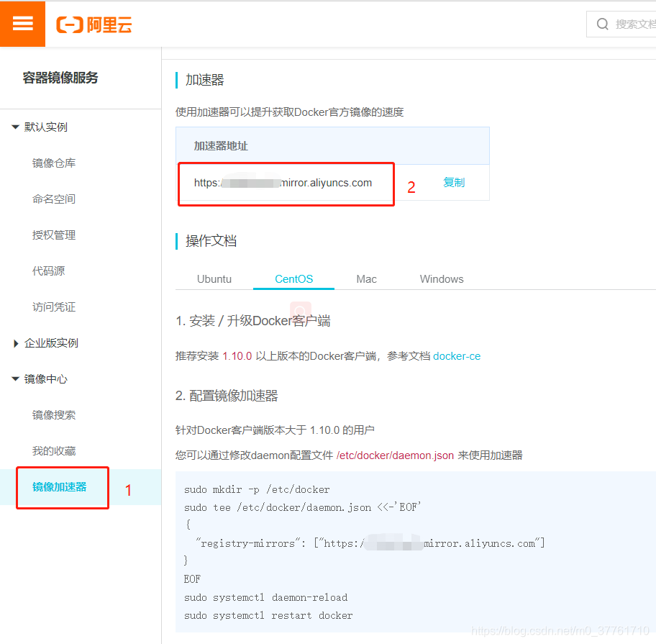The width and height of the screenshot is (656, 644).
Task: Click the registry-mirrors config line
Action: (x=370, y=543)
